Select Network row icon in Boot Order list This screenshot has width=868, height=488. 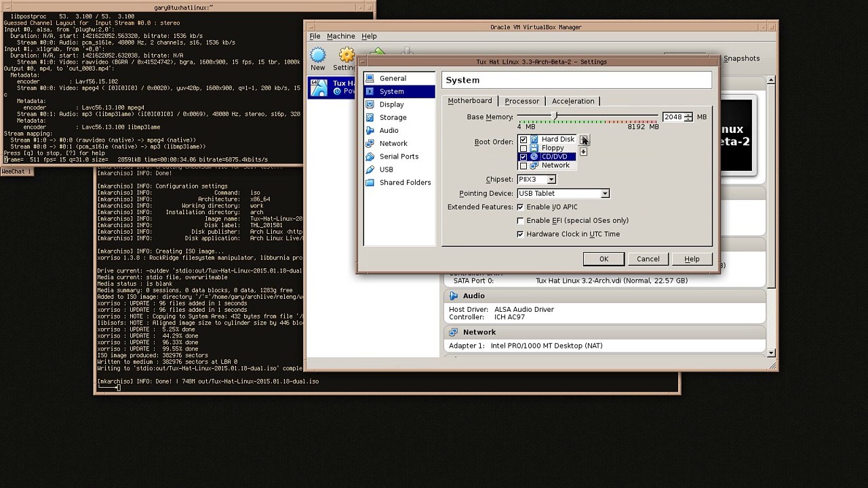pos(534,165)
